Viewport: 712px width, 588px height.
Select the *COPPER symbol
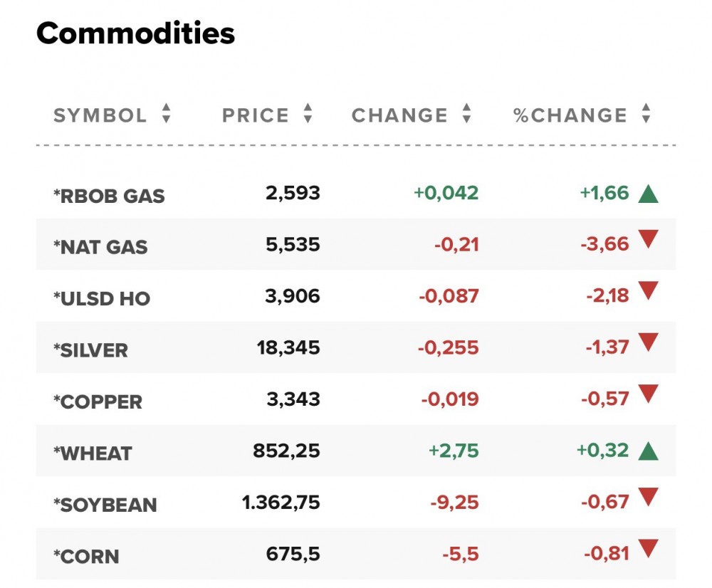98,401
